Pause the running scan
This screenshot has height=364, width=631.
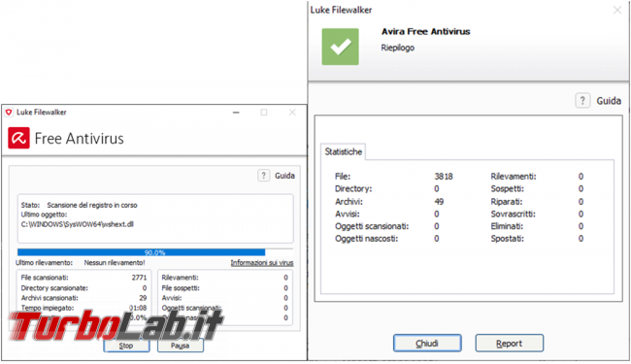pyautogui.click(x=180, y=346)
